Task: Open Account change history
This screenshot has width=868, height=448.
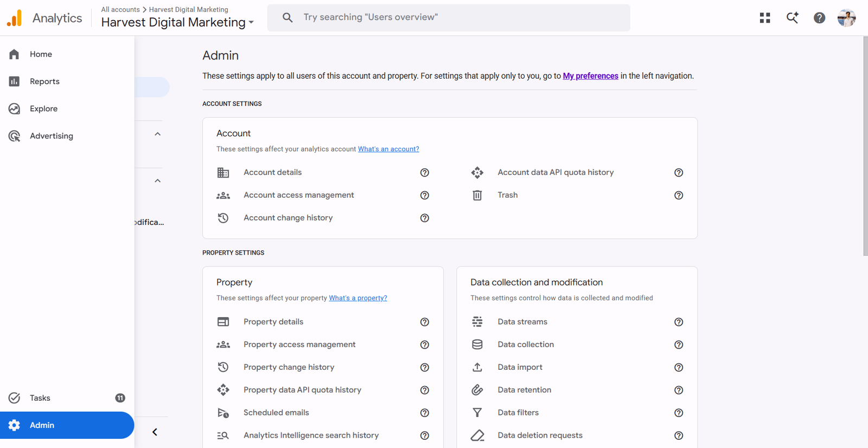Action: 288,218
